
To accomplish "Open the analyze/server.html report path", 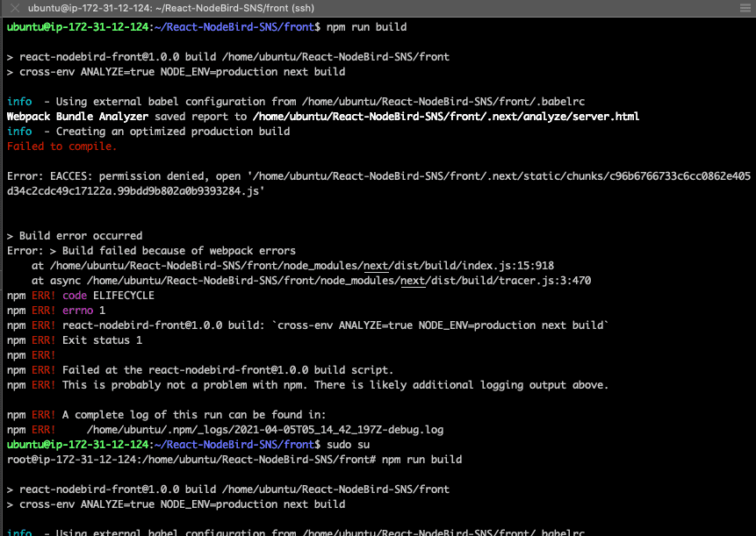I will [445, 117].
